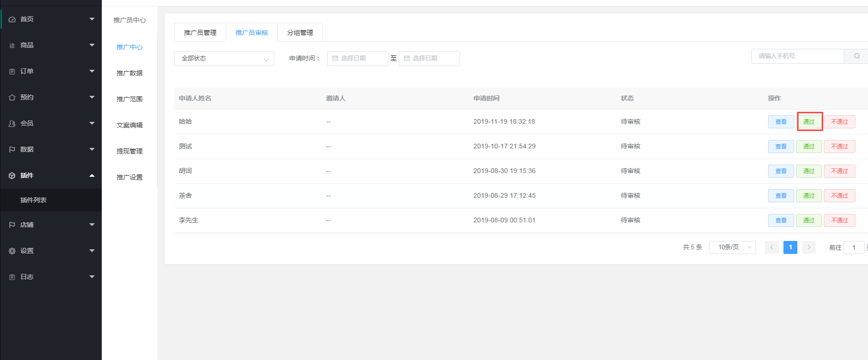View details for applicant 李先生

(781, 220)
